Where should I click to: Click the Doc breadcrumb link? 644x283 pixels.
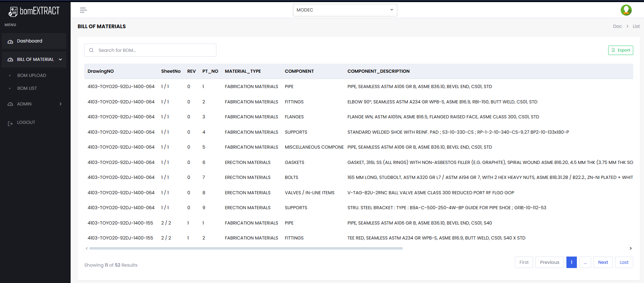coord(617,26)
